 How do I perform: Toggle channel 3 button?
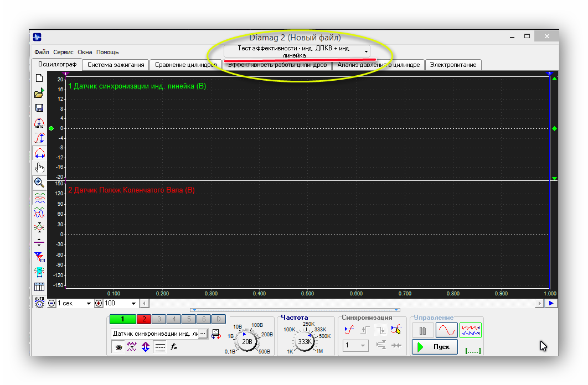point(159,319)
